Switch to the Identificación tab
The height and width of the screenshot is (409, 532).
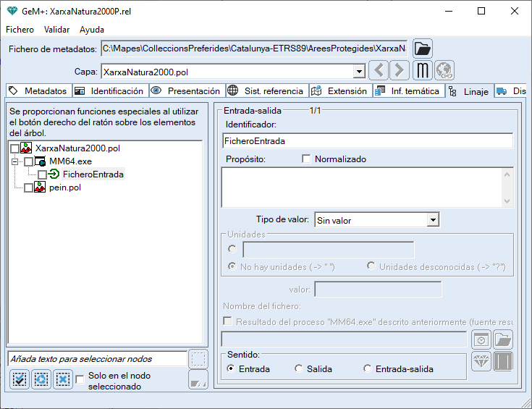click(x=110, y=91)
